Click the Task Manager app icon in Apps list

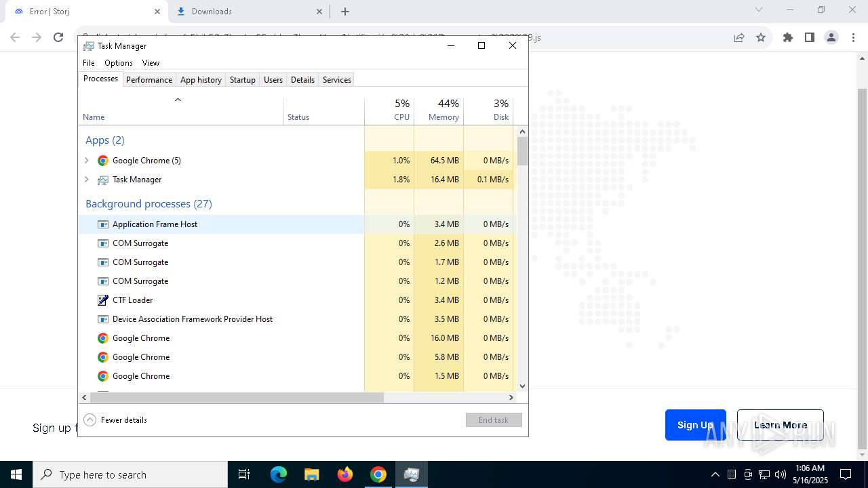click(103, 180)
